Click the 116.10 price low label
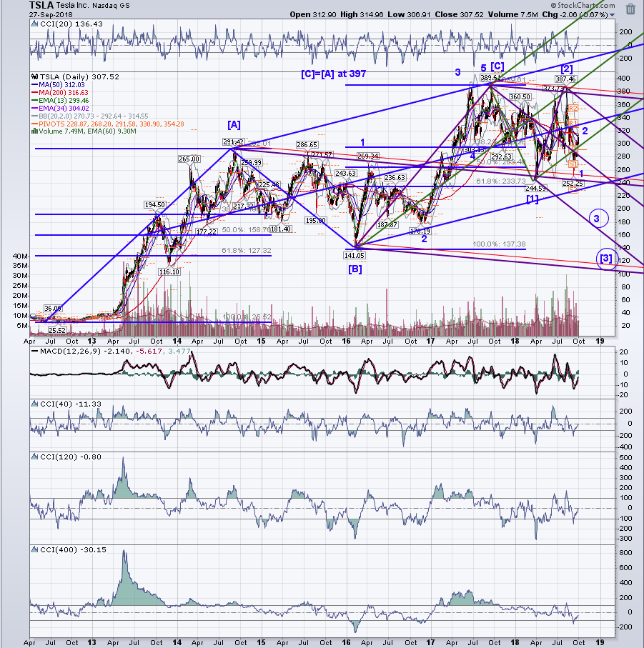 coord(169,271)
